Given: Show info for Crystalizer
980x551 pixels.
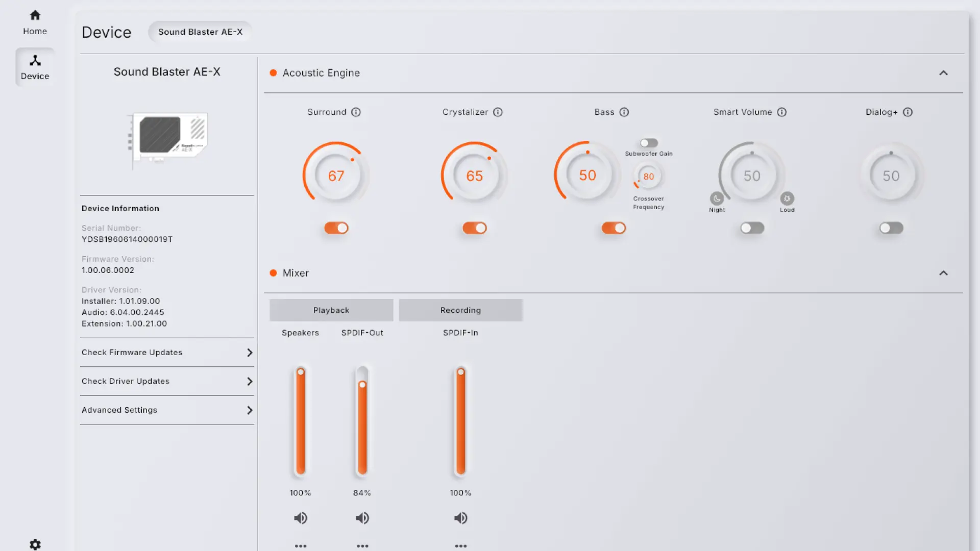Looking at the screenshot, I should [x=498, y=112].
